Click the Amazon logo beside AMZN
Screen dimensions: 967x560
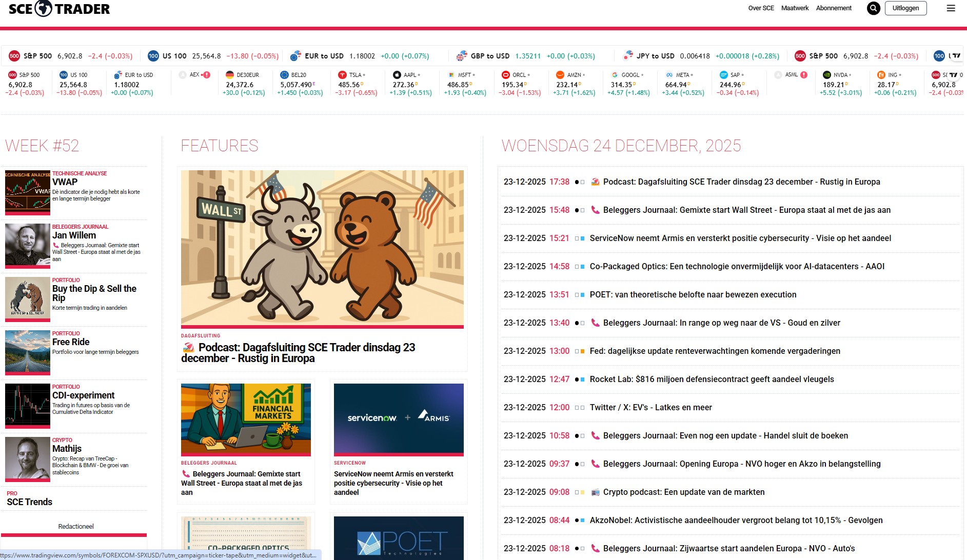560,75
